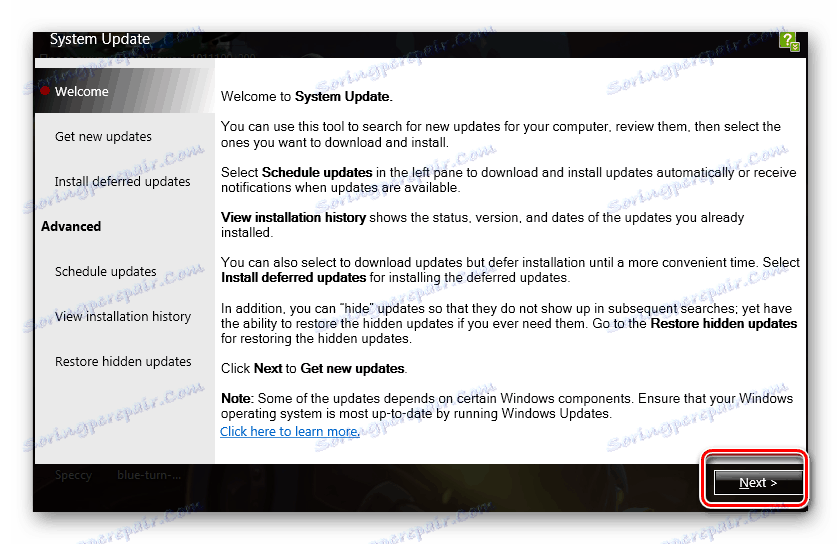Go to Install deferred updates

pos(122,182)
